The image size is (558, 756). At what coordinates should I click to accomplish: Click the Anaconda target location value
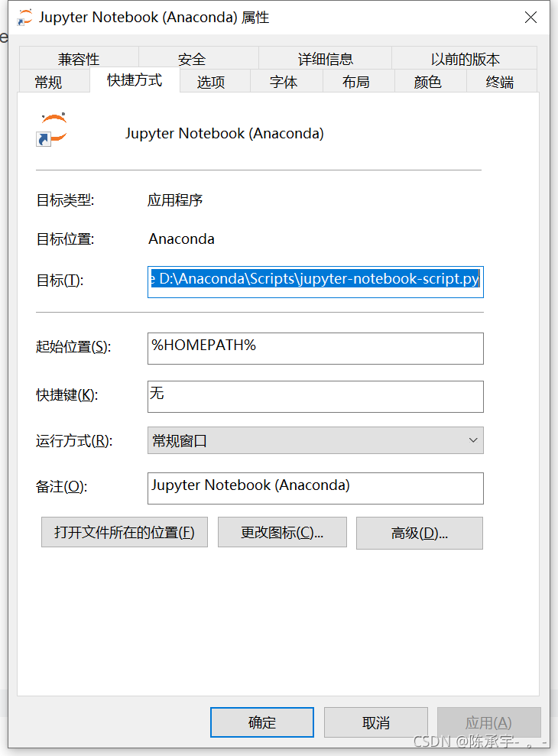tap(181, 238)
